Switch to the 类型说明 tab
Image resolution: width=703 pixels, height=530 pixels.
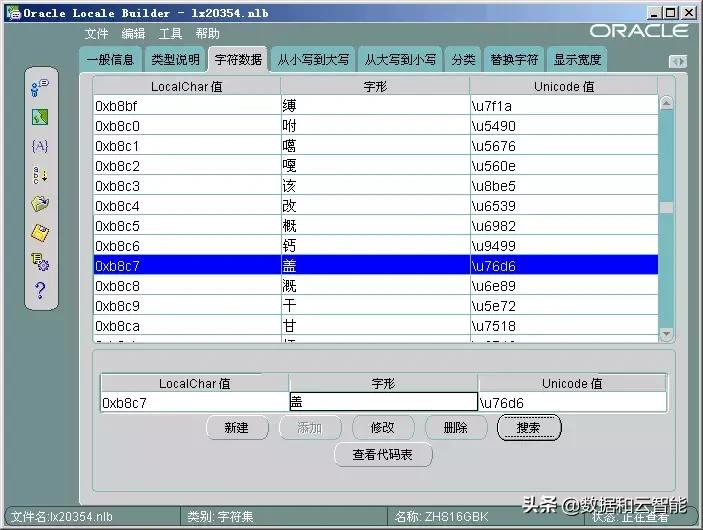tap(175, 59)
